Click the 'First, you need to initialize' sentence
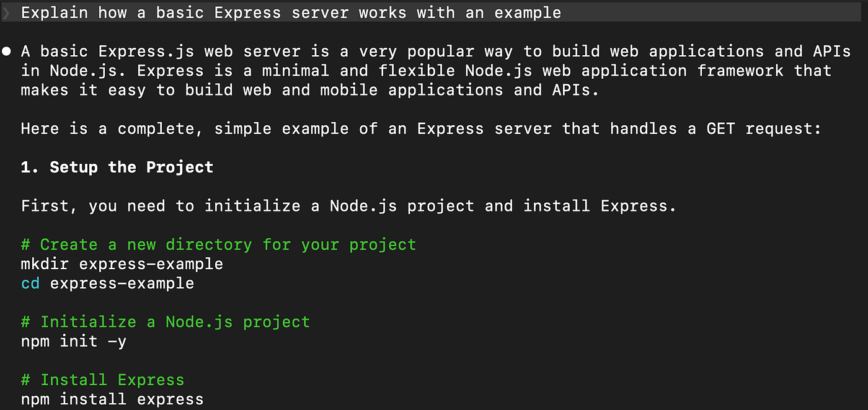 [348, 206]
